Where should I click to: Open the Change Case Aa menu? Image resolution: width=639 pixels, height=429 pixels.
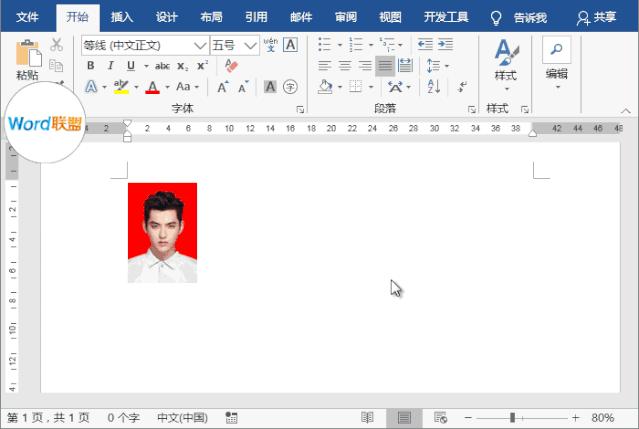[187, 87]
